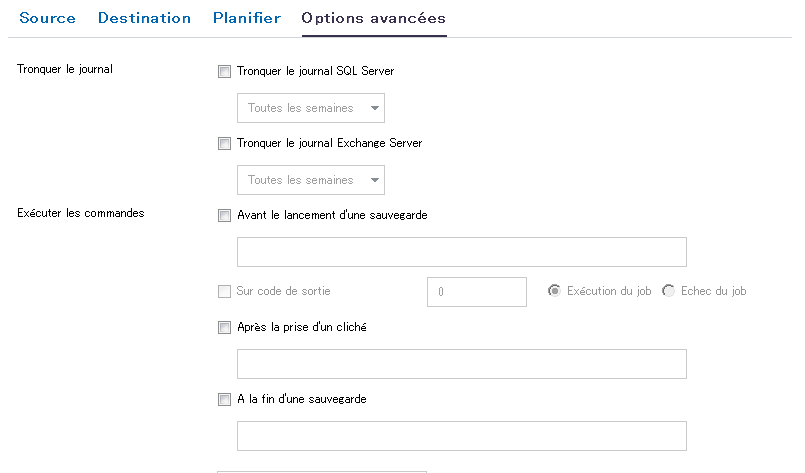Select the Options avancées tab
Viewport: 805px width, 473px height.
(x=373, y=18)
